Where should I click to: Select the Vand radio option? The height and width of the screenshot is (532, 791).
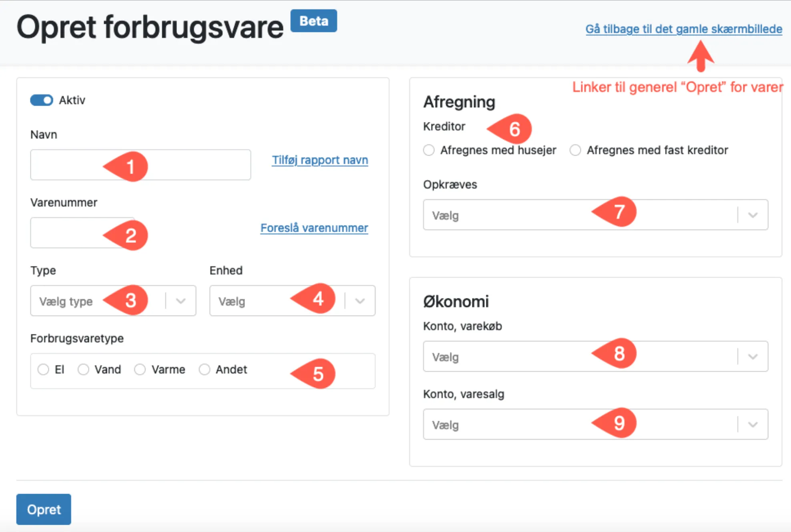[83, 370]
